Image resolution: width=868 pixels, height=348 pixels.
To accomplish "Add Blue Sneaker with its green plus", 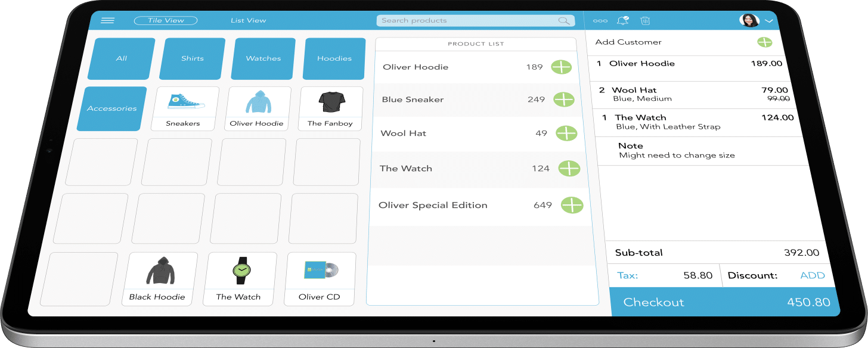I will 563,100.
